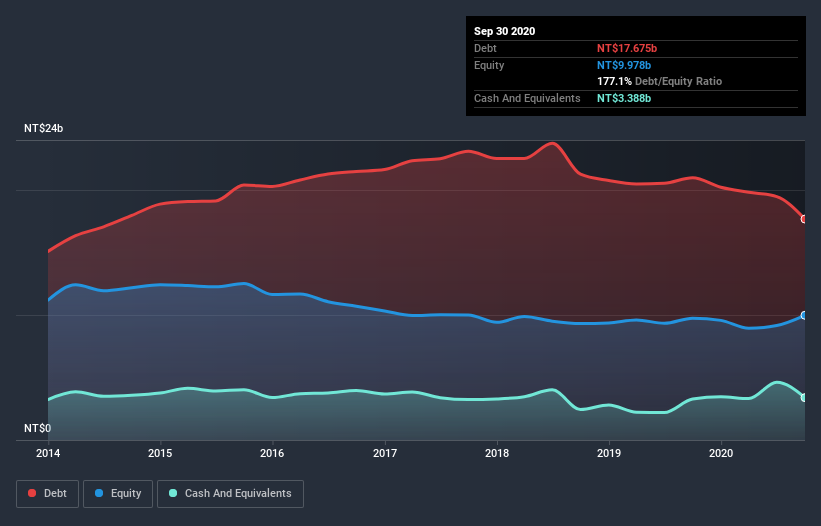Toggle Cash And Equivalents legend button

pyautogui.click(x=230, y=494)
